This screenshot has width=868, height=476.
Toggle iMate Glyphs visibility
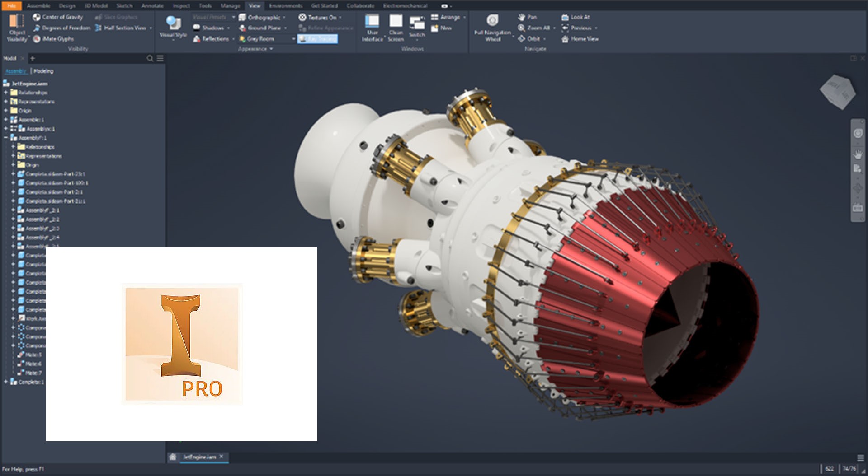[37, 39]
